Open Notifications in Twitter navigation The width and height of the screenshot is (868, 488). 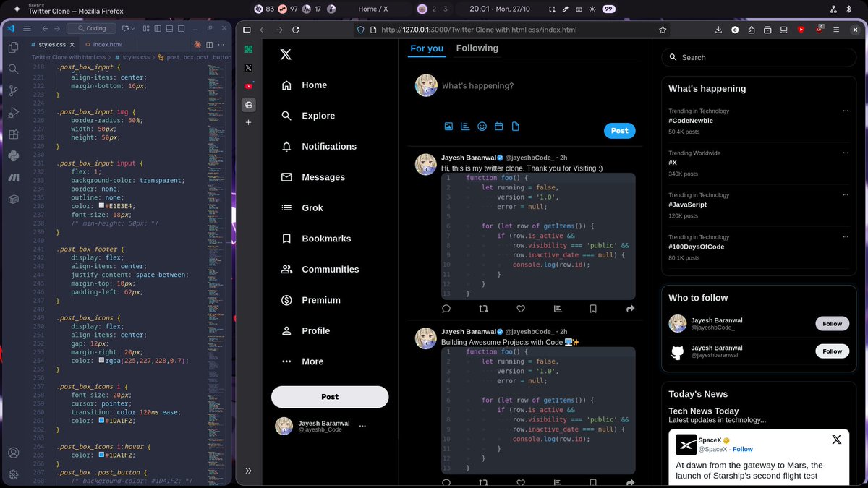[318, 146]
